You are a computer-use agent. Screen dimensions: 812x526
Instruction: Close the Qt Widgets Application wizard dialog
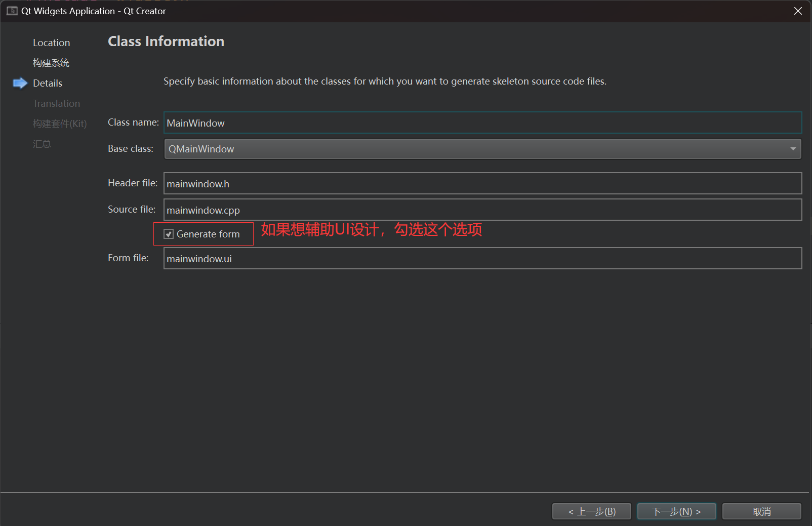coord(798,11)
